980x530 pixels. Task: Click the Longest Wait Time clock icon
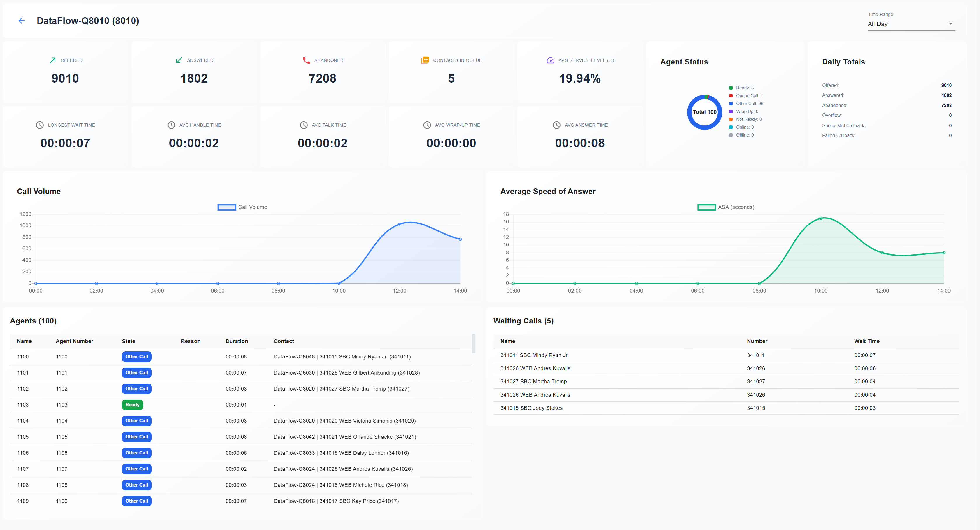[40, 125]
